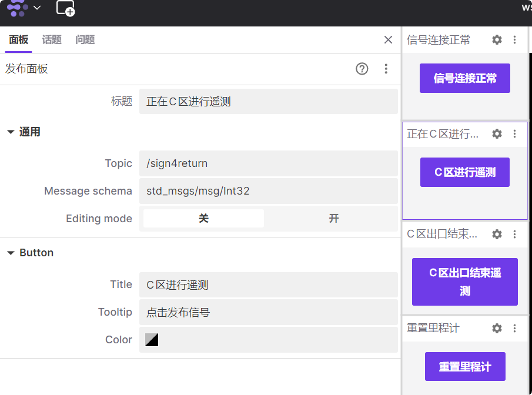Switch to the 话题 tab

[x=52, y=40]
